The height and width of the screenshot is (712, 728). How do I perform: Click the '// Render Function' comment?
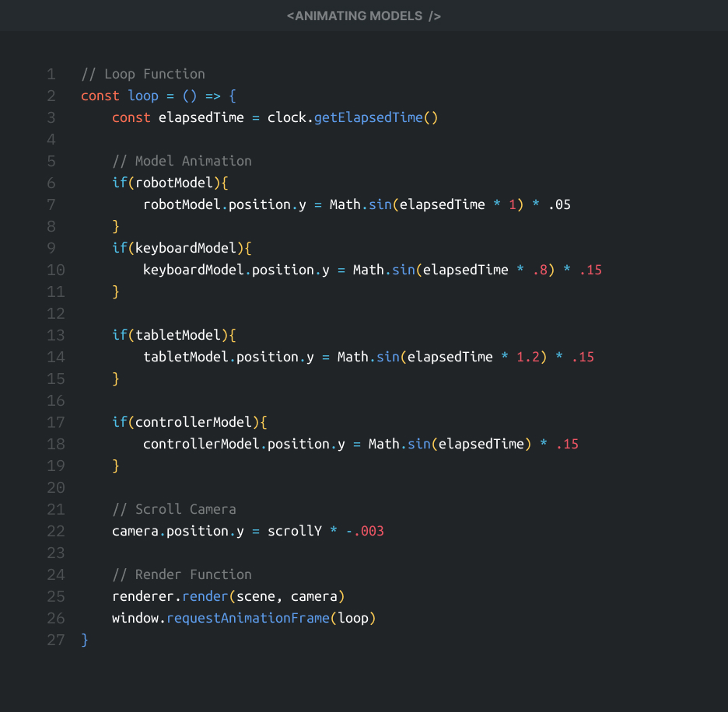(x=181, y=574)
